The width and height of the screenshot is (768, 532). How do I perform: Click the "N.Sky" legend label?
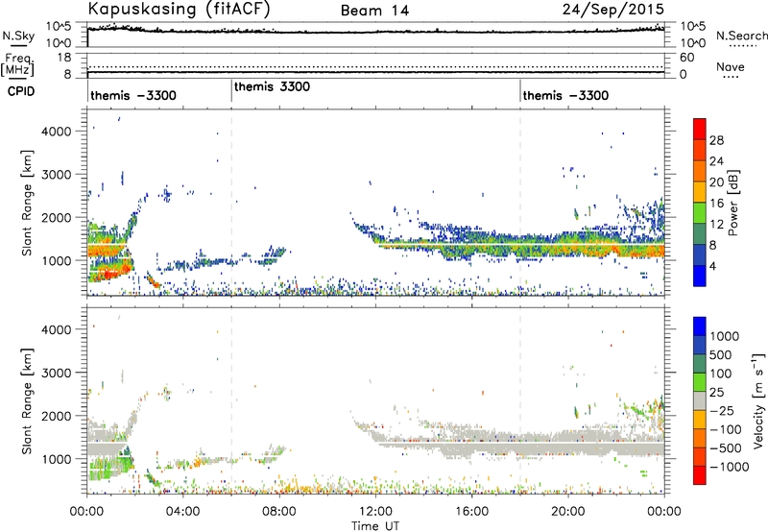pyautogui.click(x=18, y=36)
